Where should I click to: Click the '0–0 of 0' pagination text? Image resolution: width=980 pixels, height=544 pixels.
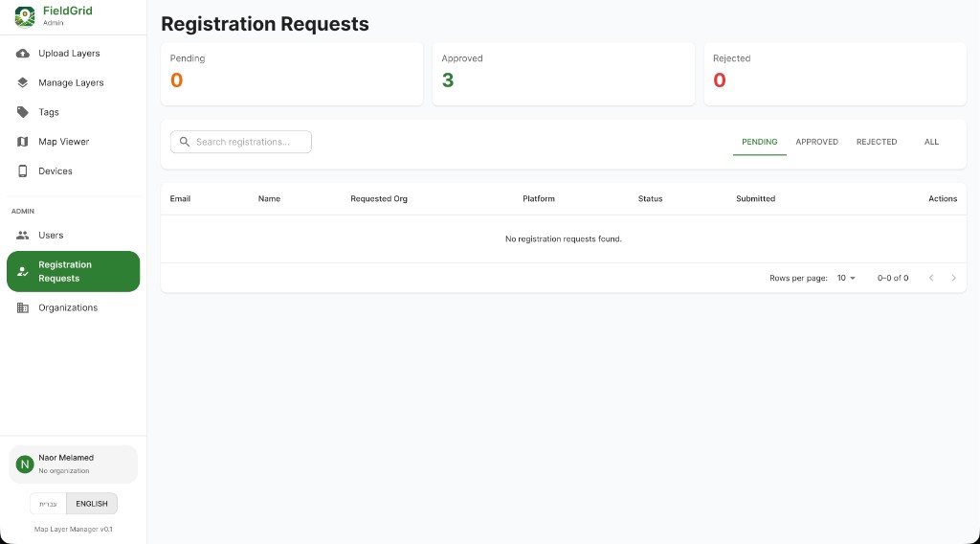[893, 278]
